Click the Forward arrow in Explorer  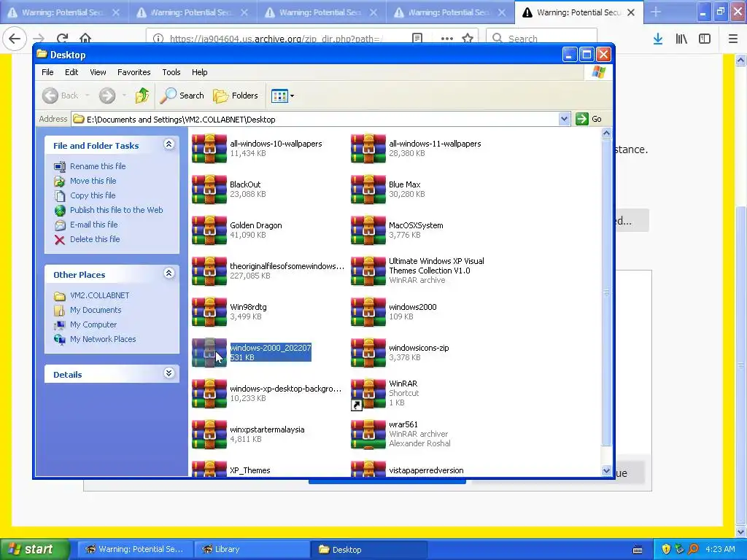107,96
